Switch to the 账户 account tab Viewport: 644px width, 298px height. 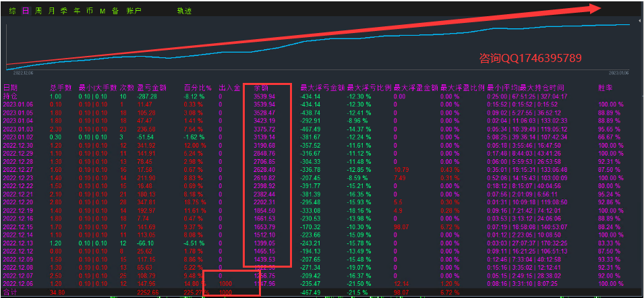[x=134, y=11]
